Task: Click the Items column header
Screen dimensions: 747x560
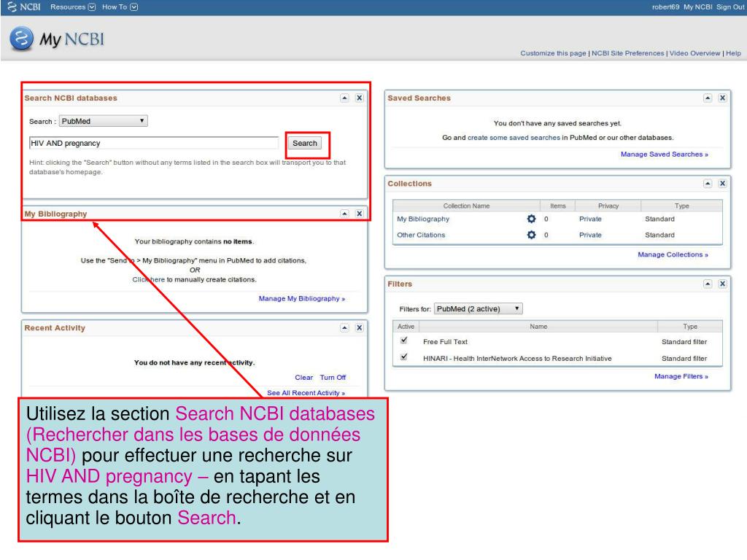Action: click(557, 206)
